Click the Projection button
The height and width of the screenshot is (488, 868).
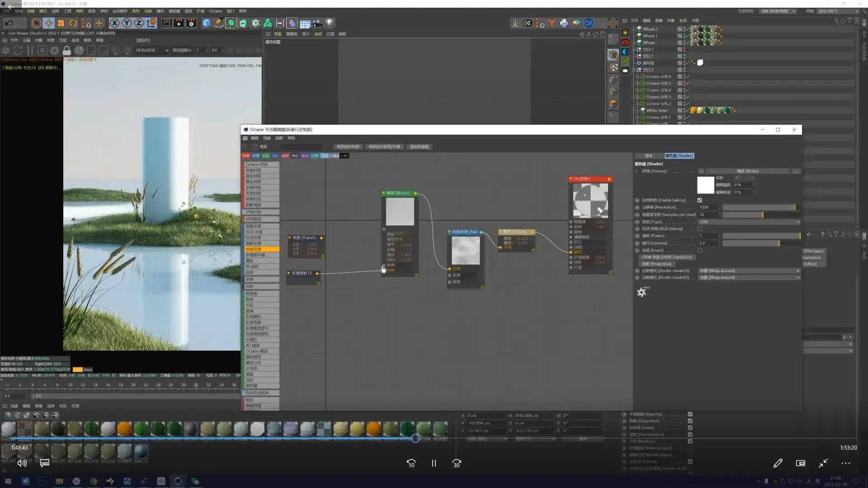[656, 264]
